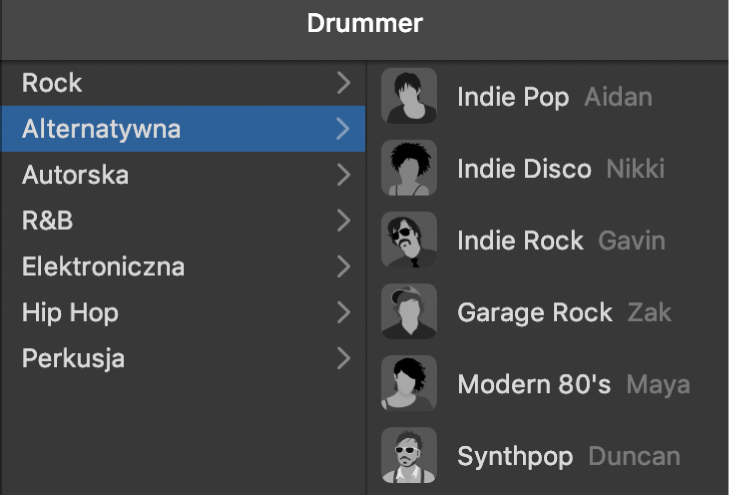Open the Elektroniczna genre category

(183, 266)
